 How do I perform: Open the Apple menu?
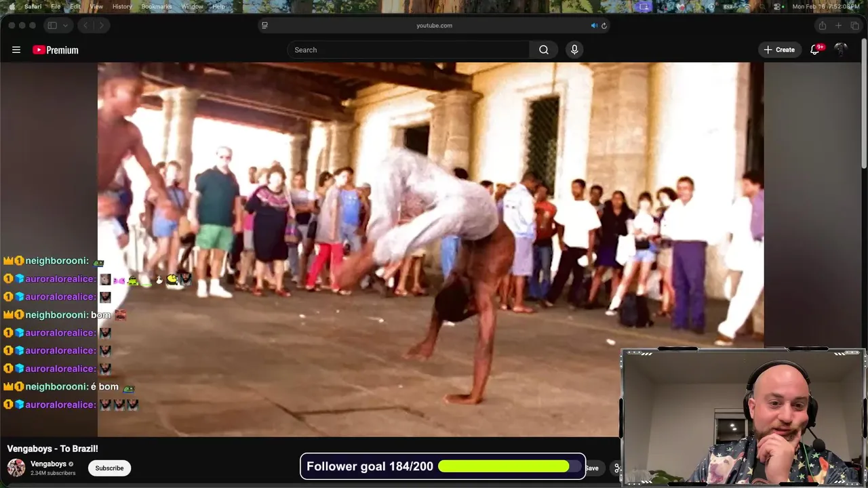click(x=12, y=6)
